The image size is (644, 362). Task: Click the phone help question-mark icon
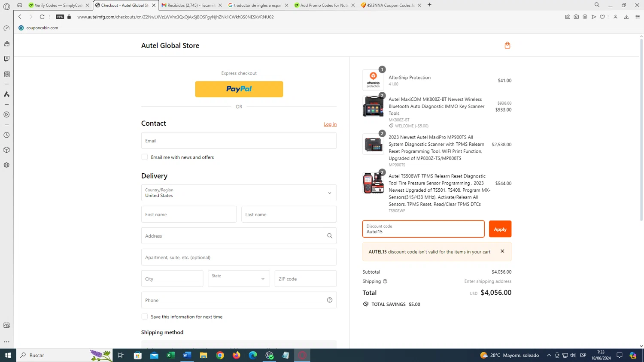tap(330, 300)
